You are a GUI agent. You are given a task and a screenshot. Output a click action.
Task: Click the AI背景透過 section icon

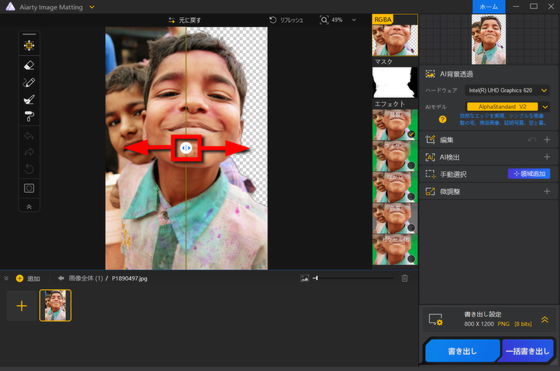tap(430, 74)
